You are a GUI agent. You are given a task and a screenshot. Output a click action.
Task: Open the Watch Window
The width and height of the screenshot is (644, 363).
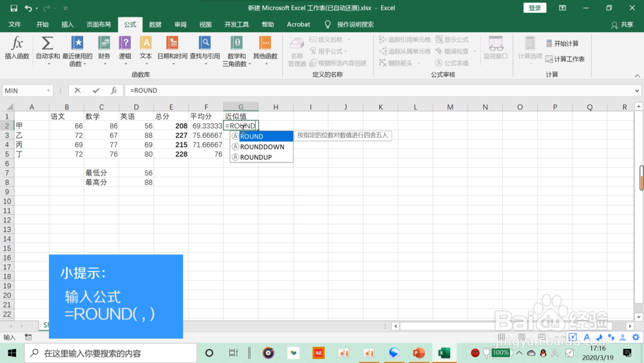495,48
